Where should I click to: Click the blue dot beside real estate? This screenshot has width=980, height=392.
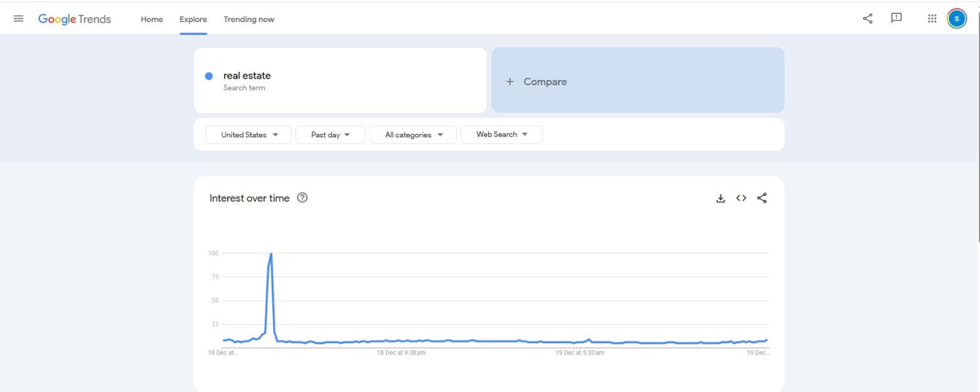209,76
